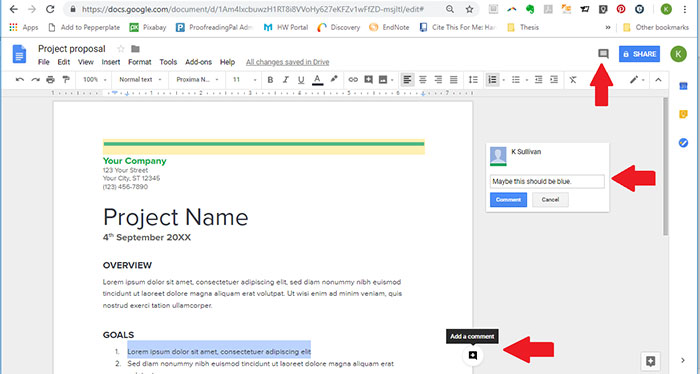Hide side panel with right chevron
The image size is (700, 374).
(683, 360)
